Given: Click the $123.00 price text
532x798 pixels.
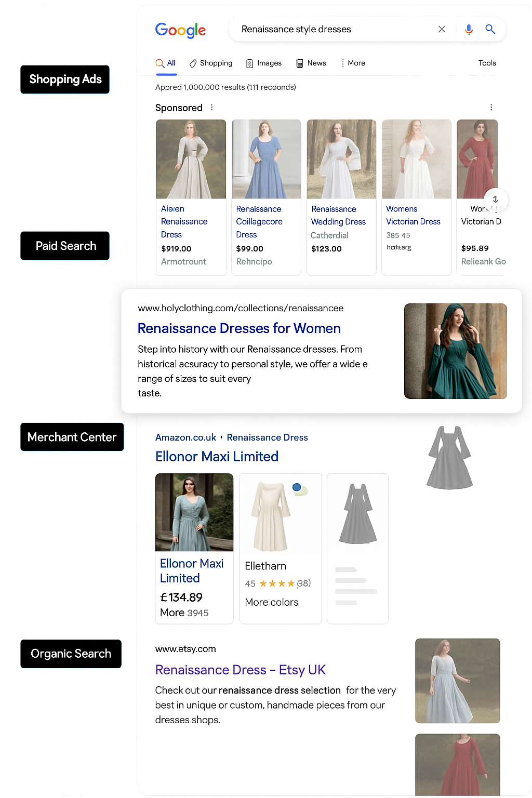Looking at the screenshot, I should 327,249.
